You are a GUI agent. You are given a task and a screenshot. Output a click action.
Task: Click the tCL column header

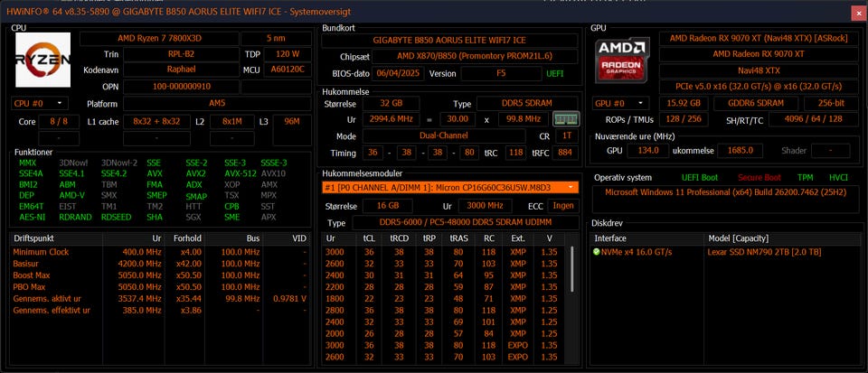(368, 238)
